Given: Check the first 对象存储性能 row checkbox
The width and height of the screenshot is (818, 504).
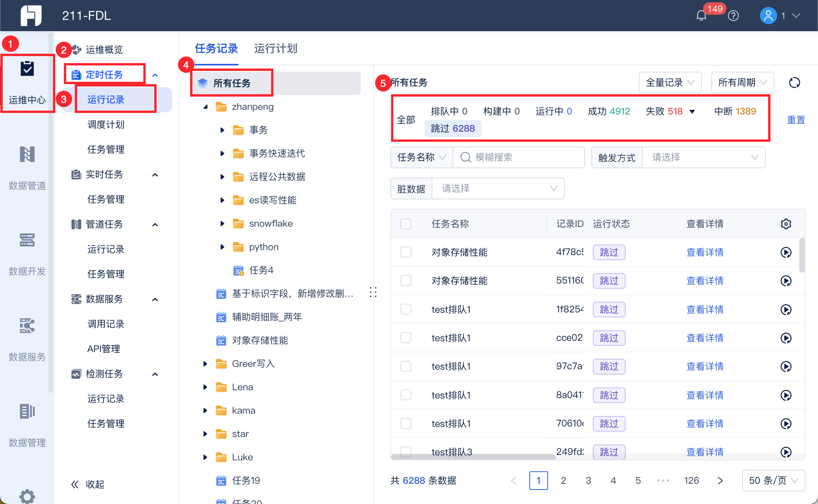Looking at the screenshot, I should coord(406,252).
